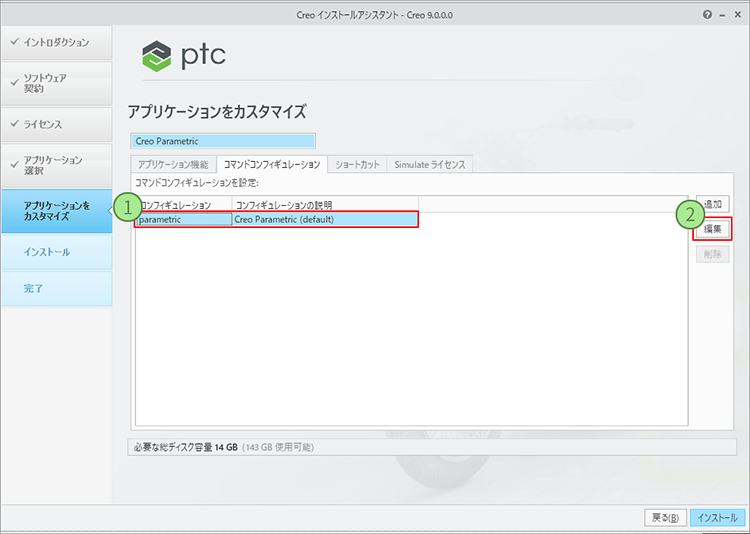Click the 戻る(B) button
The image size is (750, 534).
coord(665,518)
